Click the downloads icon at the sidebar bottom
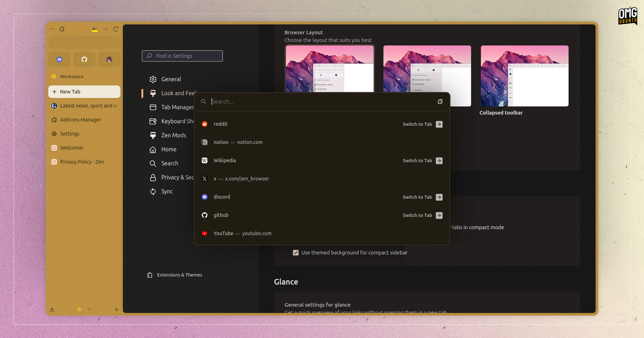Screen dimensions: 644x338 coord(52,309)
